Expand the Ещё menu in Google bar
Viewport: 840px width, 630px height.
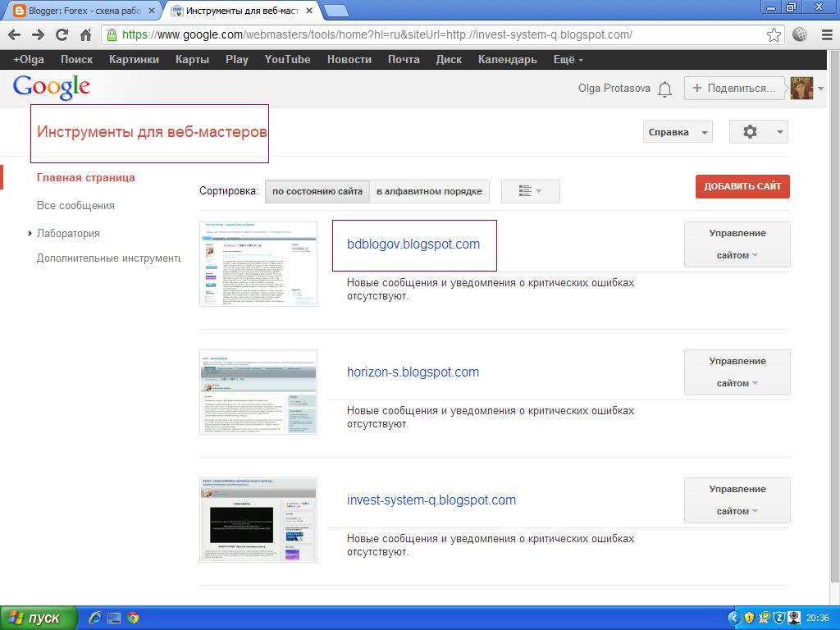[x=568, y=59]
